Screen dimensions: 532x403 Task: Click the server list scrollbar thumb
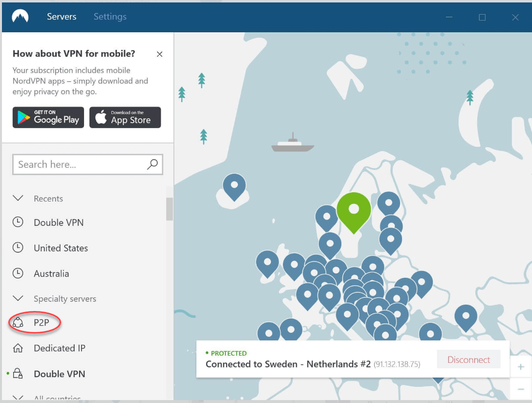coord(170,209)
